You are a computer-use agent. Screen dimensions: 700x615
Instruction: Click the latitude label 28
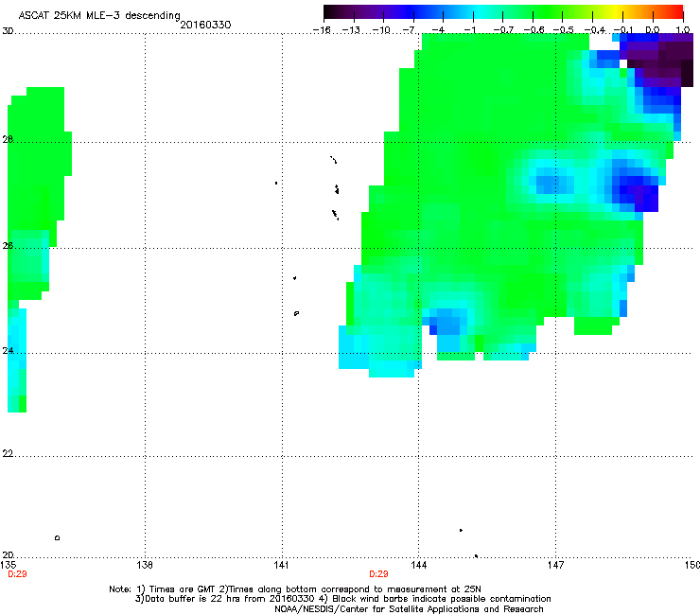tap(8, 139)
